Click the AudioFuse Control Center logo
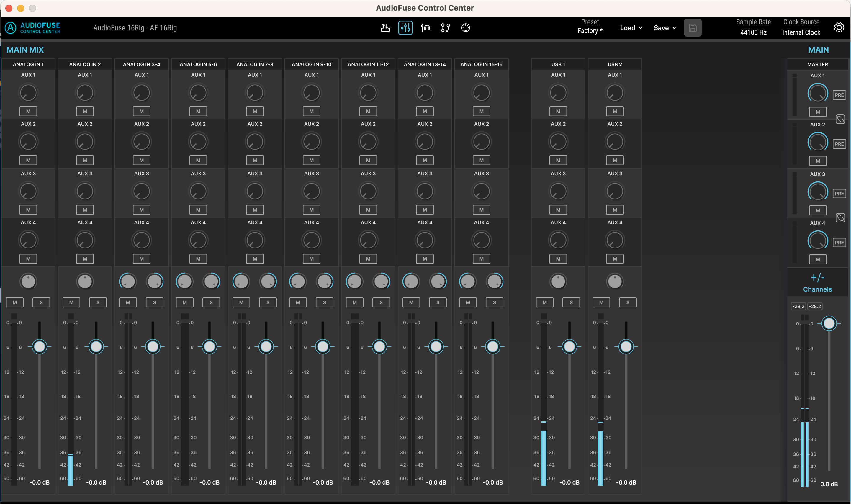Image resolution: width=851 pixels, height=504 pixels. 32,28
